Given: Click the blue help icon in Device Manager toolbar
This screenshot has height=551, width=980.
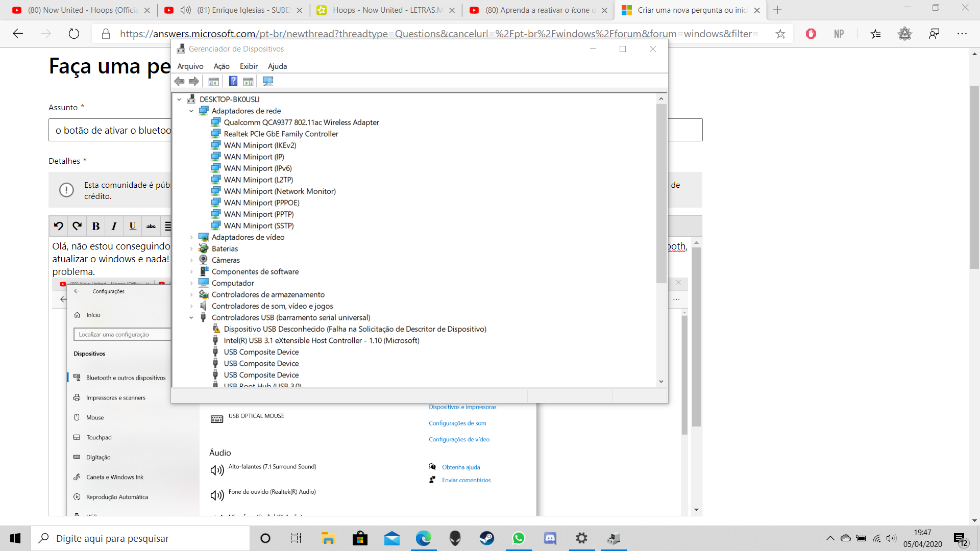Looking at the screenshot, I should pyautogui.click(x=233, y=81).
